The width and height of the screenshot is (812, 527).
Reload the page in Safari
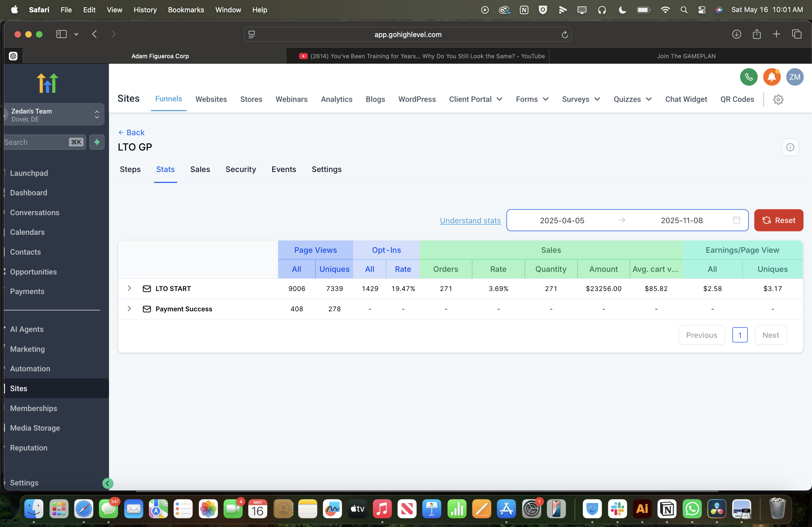(x=565, y=34)
